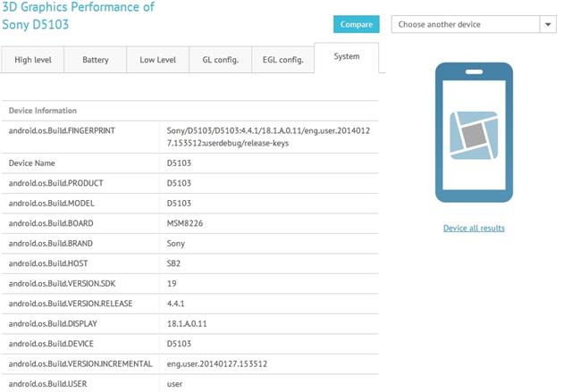Select the 'Device Information' section header

[x=43, y=111]
